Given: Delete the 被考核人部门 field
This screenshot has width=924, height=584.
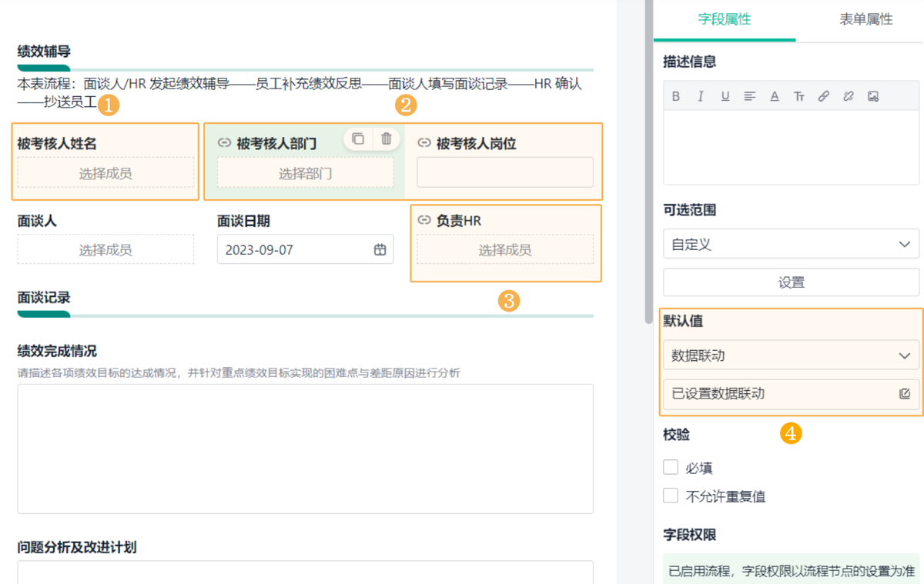Looking at the screenshot, I should click(x=387, y=138).
